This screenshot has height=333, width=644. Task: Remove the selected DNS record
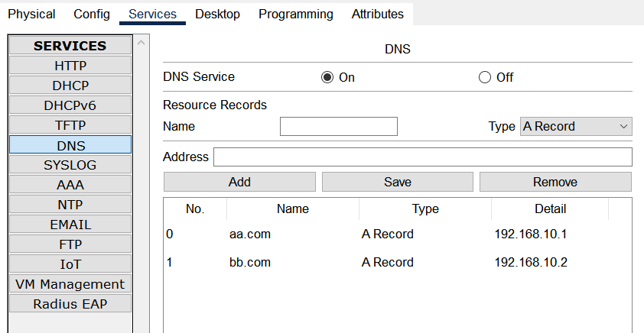coord(555,182)
